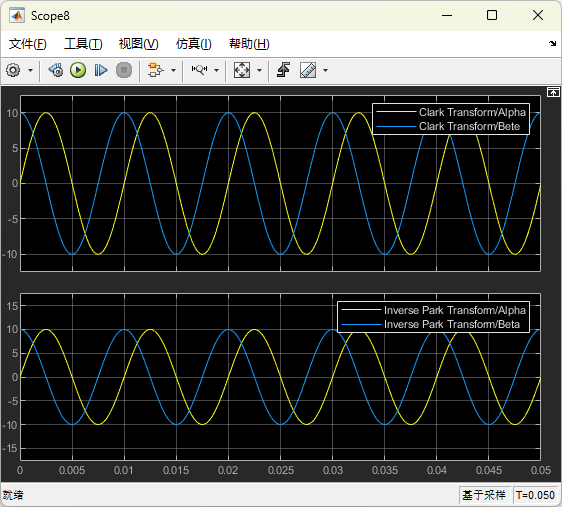Expand the dropdown beside the block highlight icon
The width and height of the screenshot is (562, 507).
click(x=173, y=70)
